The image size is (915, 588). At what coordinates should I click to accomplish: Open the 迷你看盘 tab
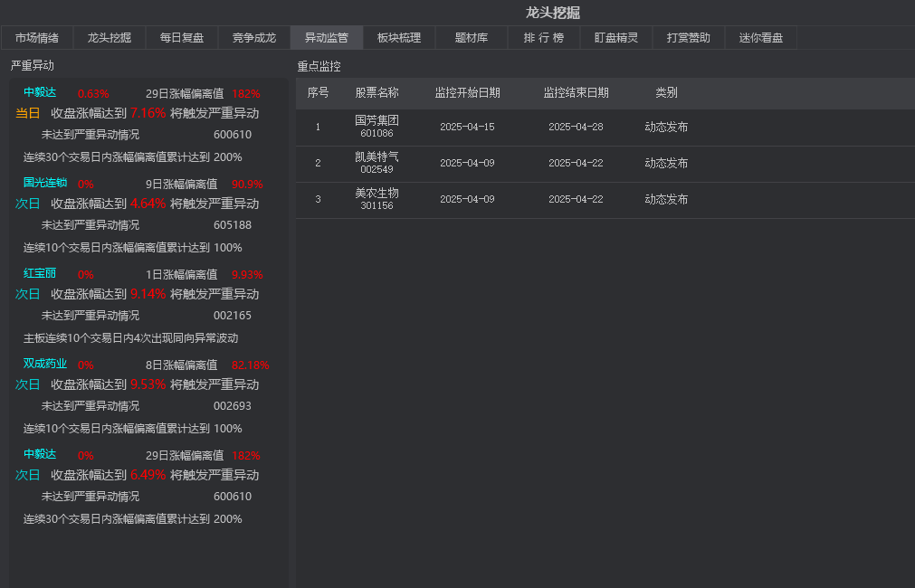pyautogui.click(x=761, y=38)
